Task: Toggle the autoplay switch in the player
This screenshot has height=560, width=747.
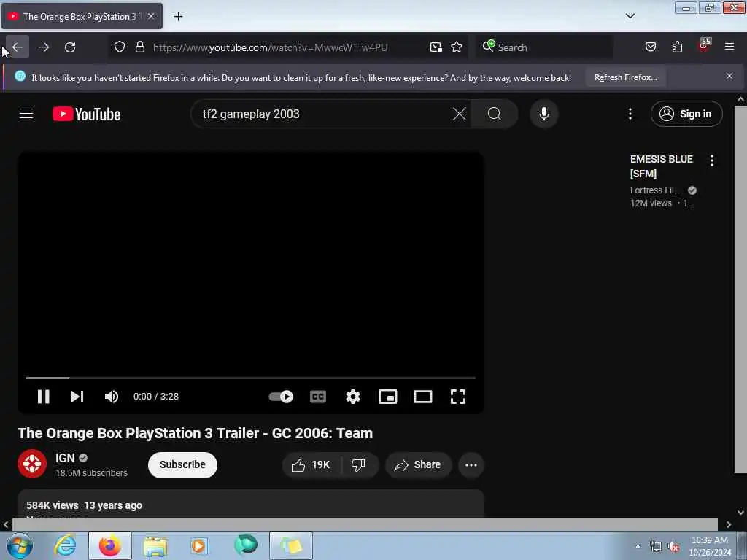Action: click(x=281, y=397)
